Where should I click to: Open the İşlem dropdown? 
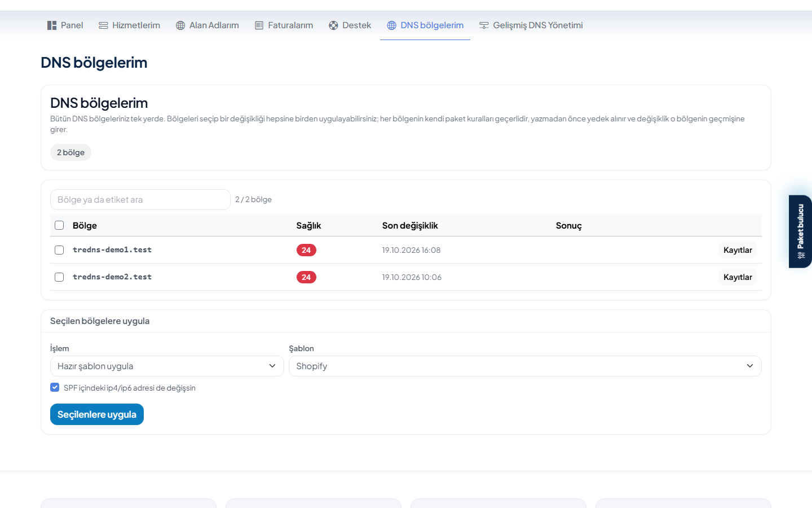point(167,366)
